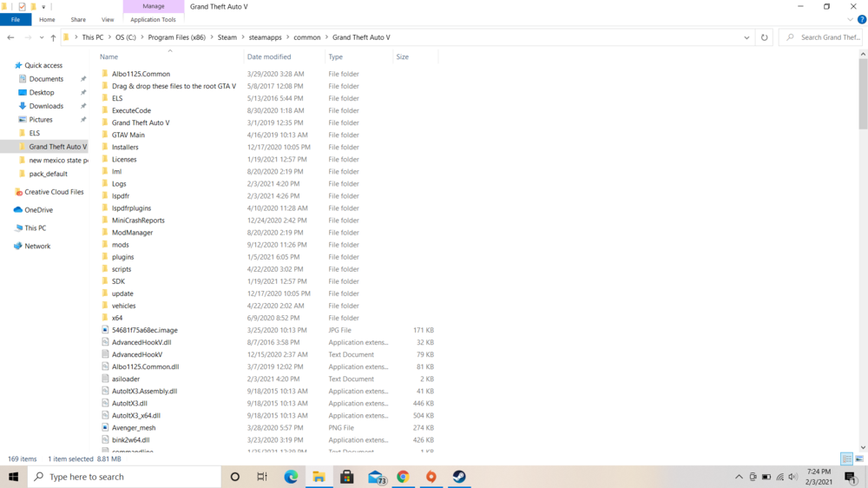Go back using the back arrow
868x488 pixels.
(10, 37)
